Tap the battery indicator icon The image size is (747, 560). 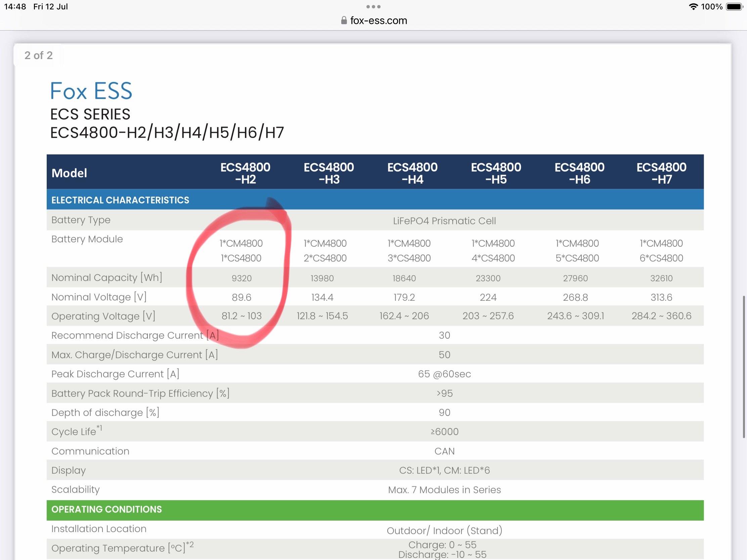pos(734,7)
